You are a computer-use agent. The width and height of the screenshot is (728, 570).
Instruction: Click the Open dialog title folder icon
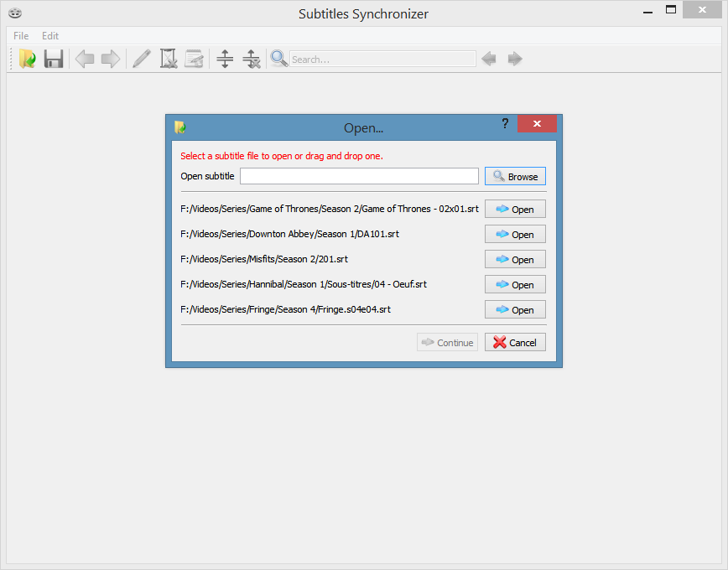[180, 127]
